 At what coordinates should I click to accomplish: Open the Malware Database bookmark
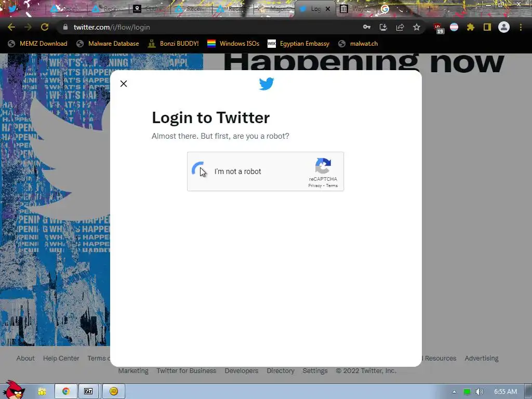point(108,44)
